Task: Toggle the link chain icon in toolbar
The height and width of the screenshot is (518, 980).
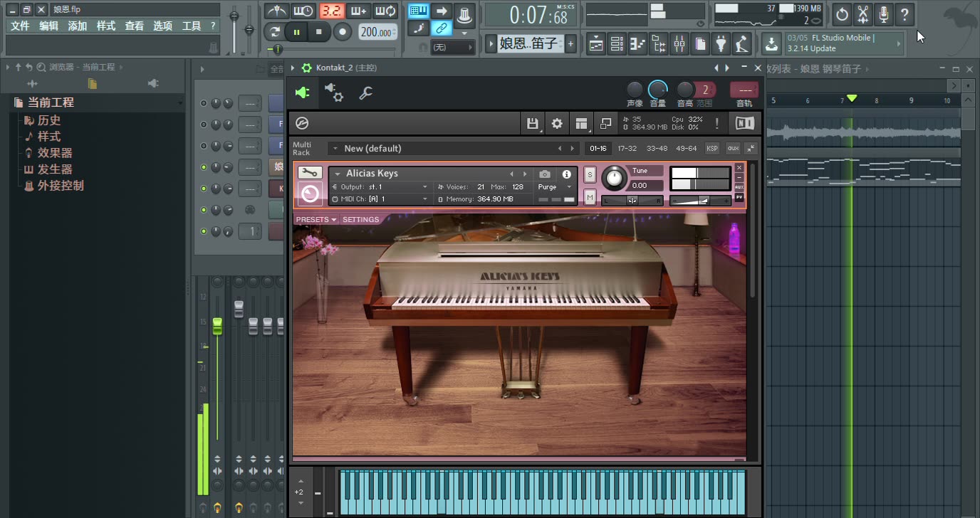Action: pos(442,28)
